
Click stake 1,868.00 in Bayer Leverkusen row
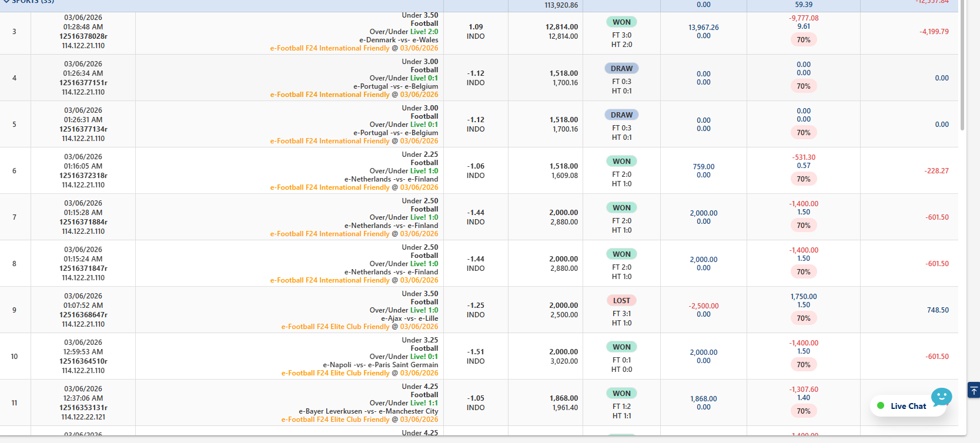coord(564,398)
